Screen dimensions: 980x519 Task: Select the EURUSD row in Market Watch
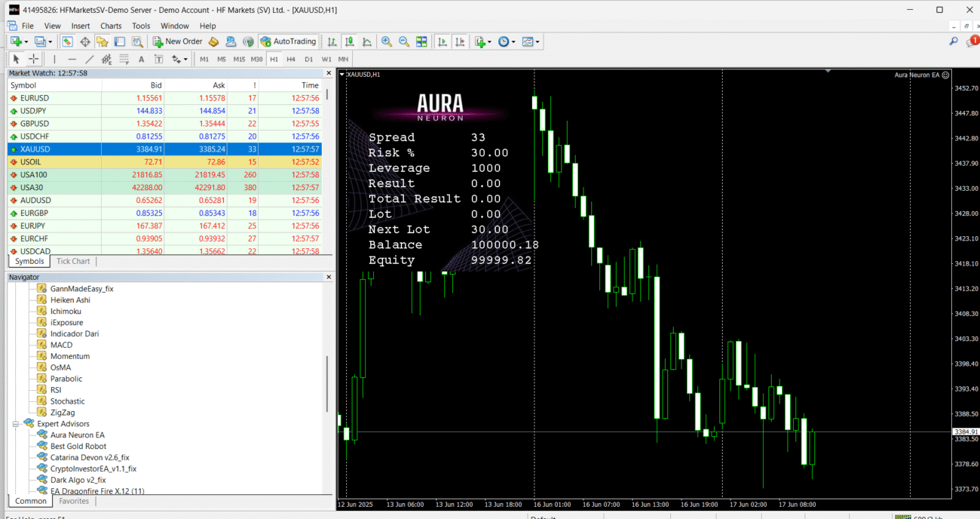pos(164,98)
